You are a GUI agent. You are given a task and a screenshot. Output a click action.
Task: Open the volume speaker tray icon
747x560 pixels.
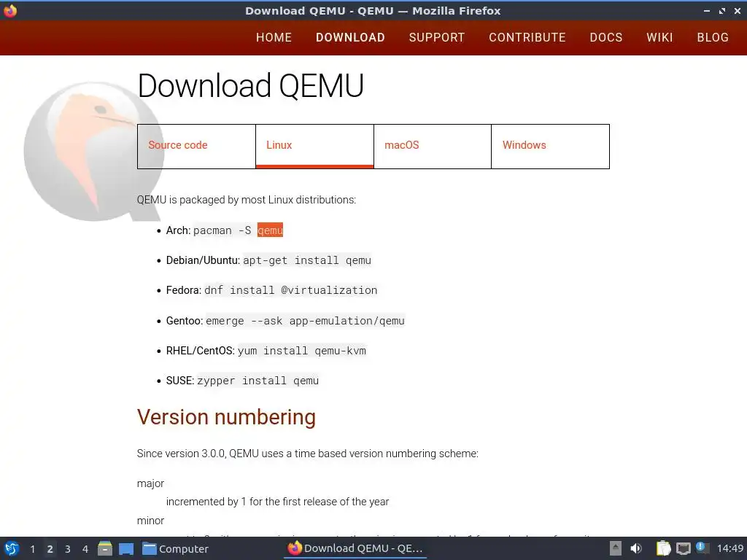pos(636,548)
